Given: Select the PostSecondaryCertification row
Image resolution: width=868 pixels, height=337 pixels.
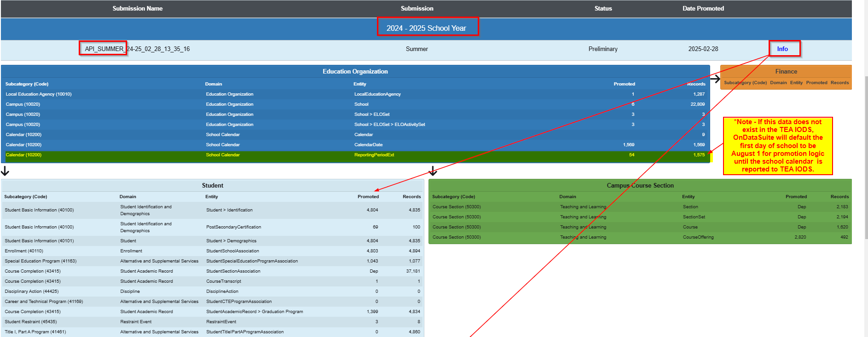Looking at the screenshot, I should coord(212,227).
